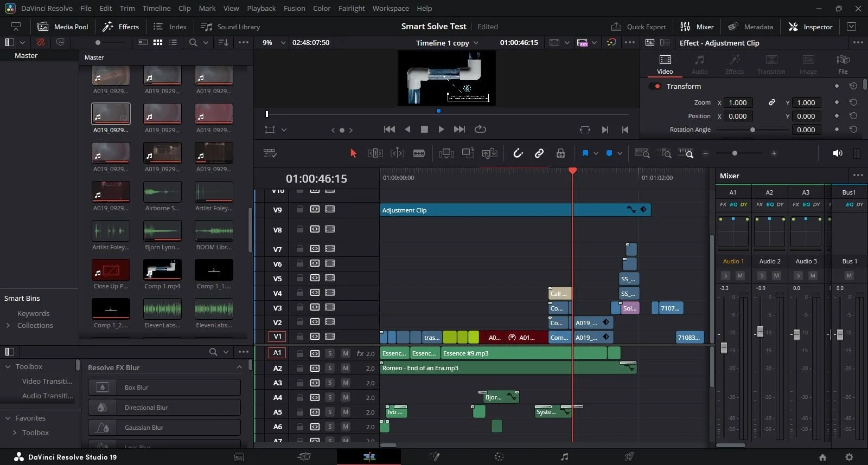Activate the Trim Edit Mode tool
This screenshot has height=465, width=868.
pyautogui.click(x=375, y=153)
